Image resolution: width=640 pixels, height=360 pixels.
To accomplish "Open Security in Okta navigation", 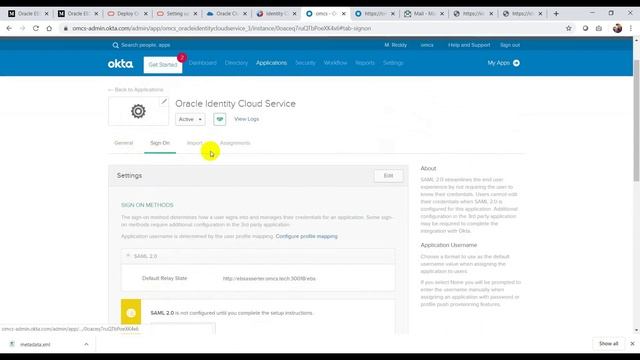I will click(305, 63).
